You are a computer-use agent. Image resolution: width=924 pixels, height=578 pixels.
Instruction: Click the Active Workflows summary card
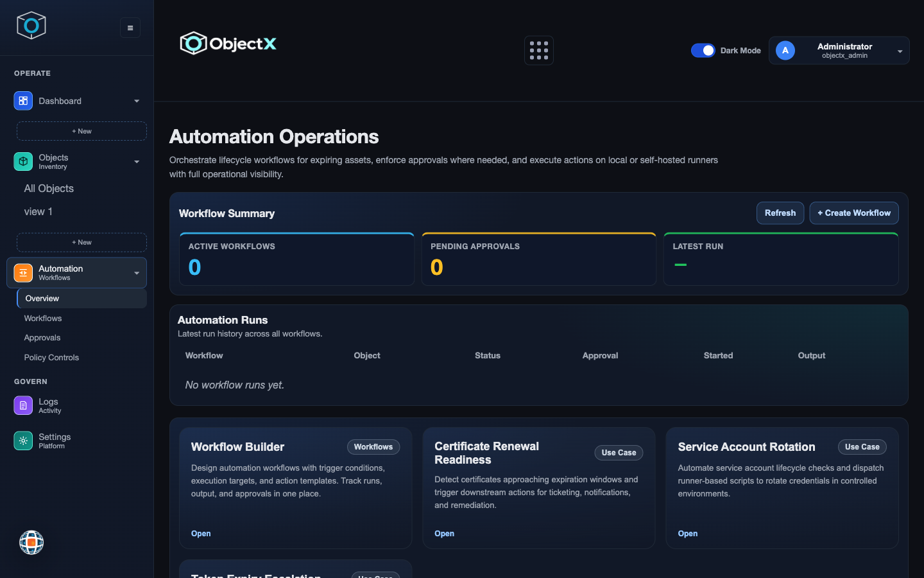[x=296, y=259]
